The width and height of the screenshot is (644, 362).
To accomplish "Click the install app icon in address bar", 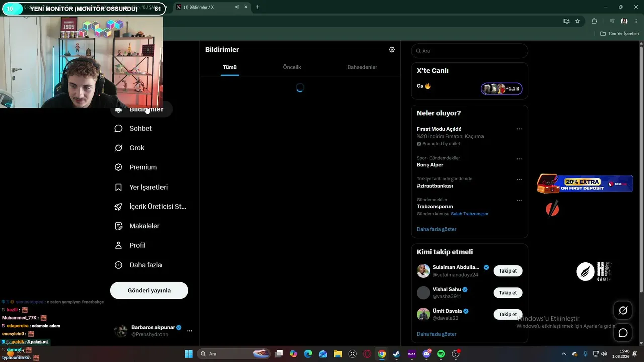I will tap(566, 21).
